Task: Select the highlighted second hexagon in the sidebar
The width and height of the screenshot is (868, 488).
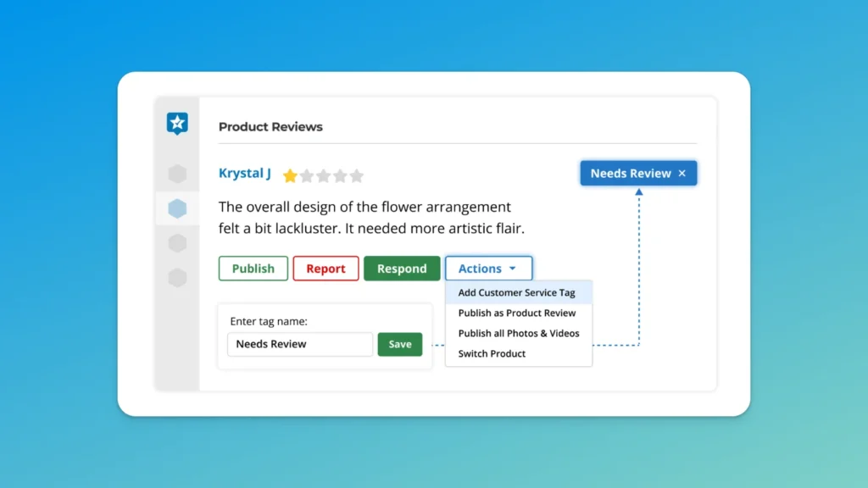Action: [x=177, y=208]
